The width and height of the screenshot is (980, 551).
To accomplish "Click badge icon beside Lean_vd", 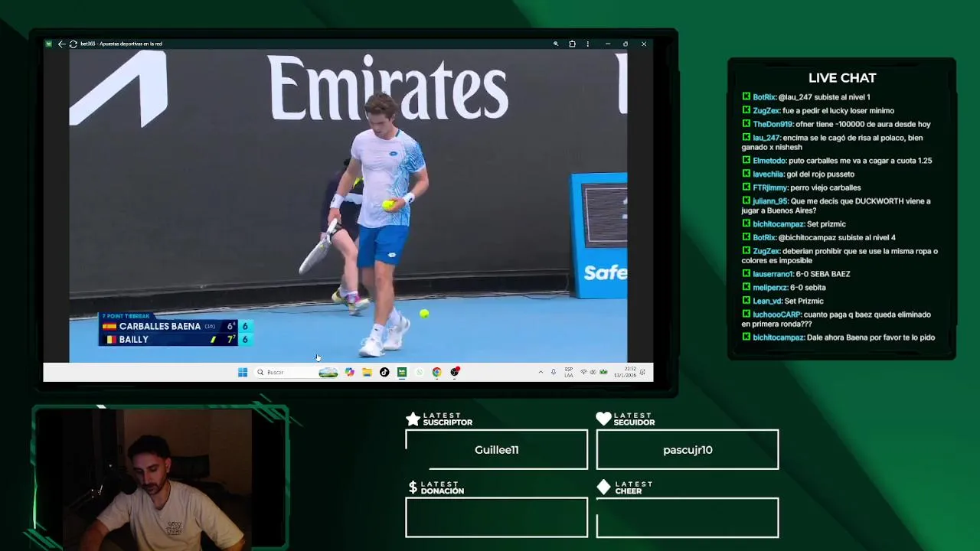I will click(x=746, y=300).
